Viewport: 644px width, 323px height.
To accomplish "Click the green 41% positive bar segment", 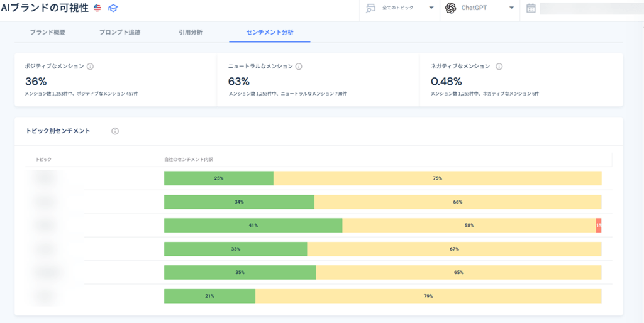I will tap(253, 226).
